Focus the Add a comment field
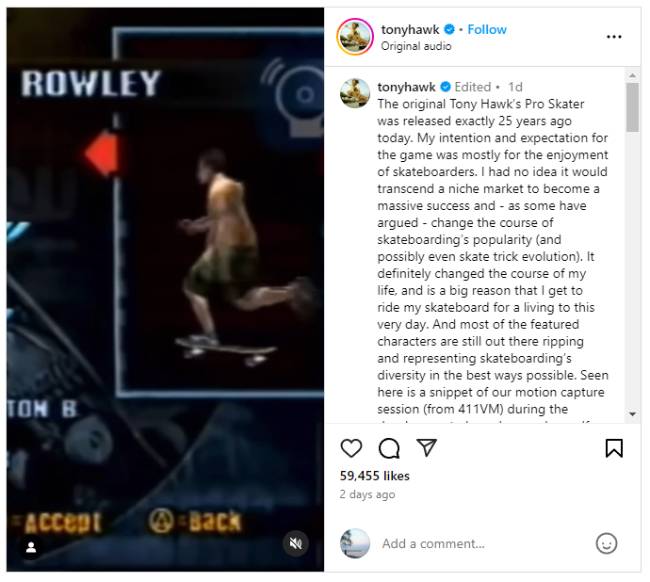 483,543
